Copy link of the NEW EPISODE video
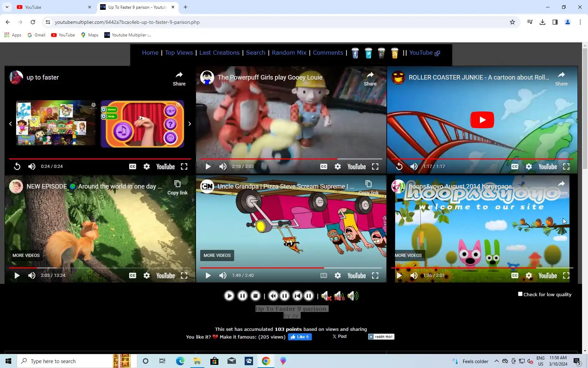This screenshot has height=368, width=588. coord(177,188)
